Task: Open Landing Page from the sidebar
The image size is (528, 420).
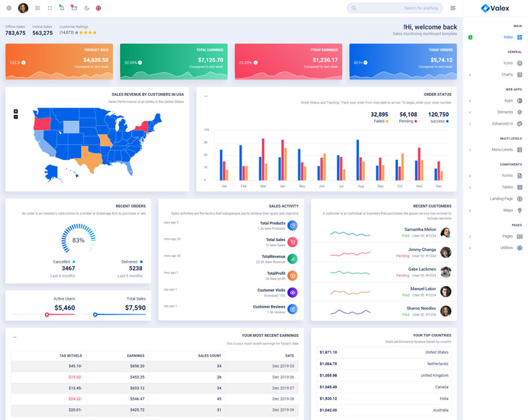Action: pyautogui.click(x=501, y=199)
